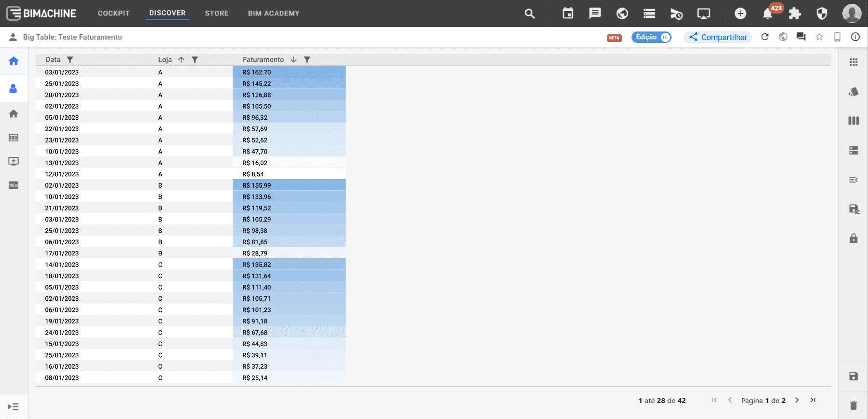Switch to the COCKPIT tab
Screen dimensions: 868x419
(113, 13)
